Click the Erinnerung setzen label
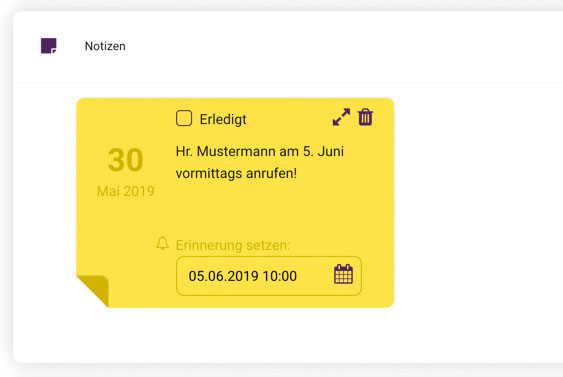Image resolution: width=563 pixels, height=377 pixels. 233,245
